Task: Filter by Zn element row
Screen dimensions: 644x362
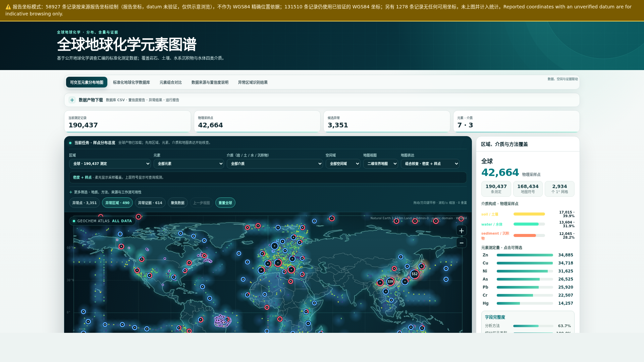Action: click(528, 255)
